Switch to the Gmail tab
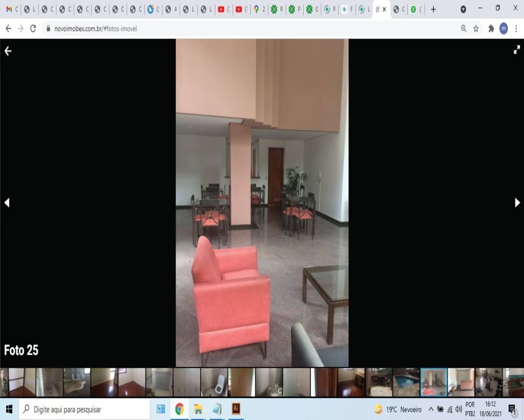 pos(12,9)
